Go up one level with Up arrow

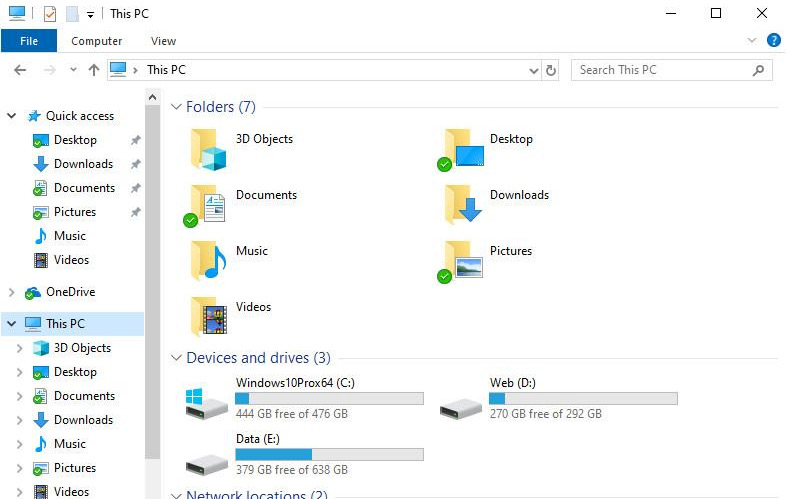(x=94, y=70)
